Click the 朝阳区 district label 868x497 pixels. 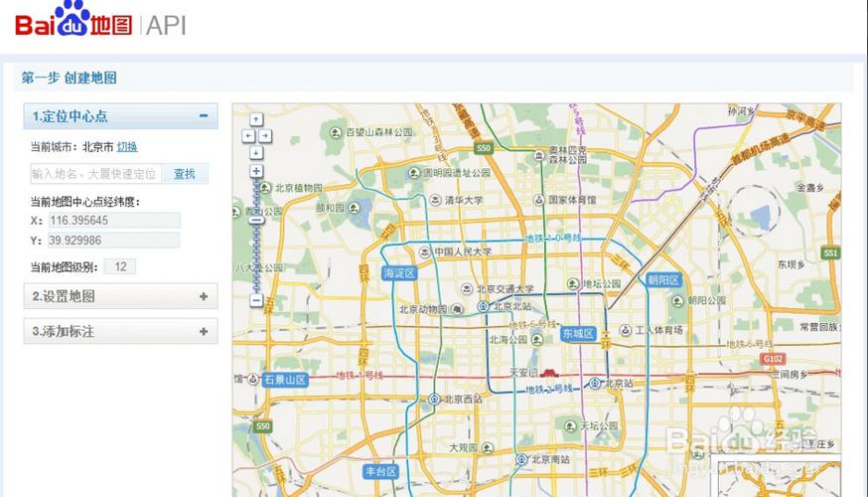(663, 280)
